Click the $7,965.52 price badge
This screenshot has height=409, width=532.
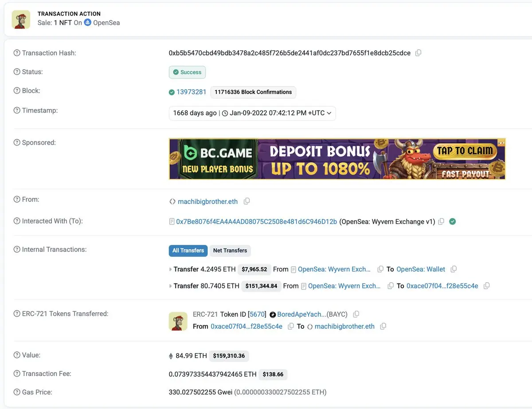click(x=254, y=269)
